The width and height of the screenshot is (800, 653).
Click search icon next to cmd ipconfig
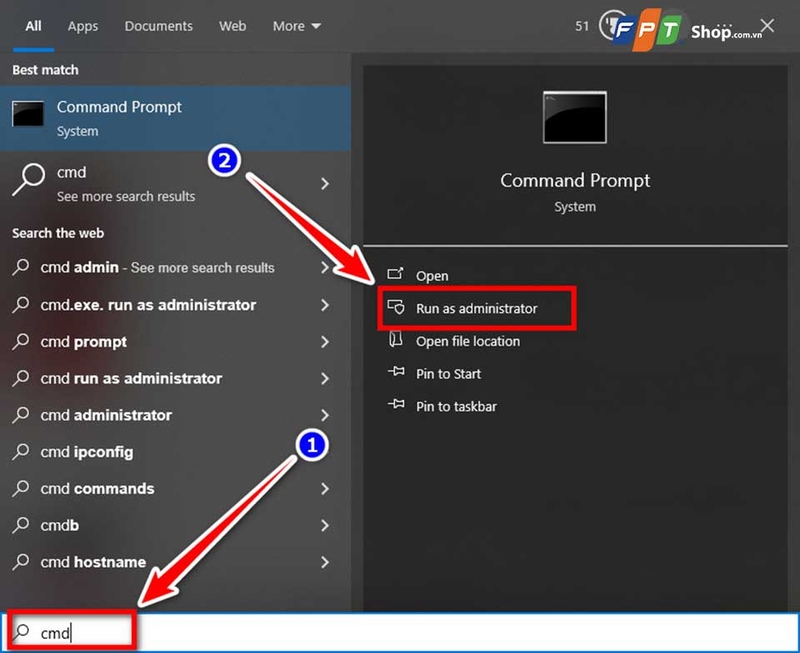(20, 451)
